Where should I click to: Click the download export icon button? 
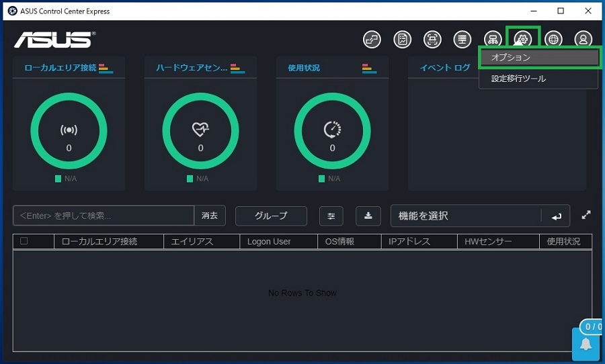(368, 216)
